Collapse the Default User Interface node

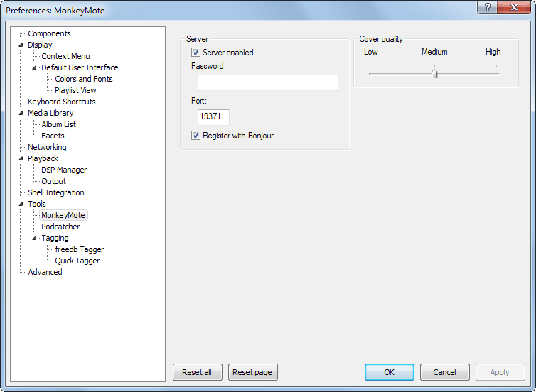35,67
